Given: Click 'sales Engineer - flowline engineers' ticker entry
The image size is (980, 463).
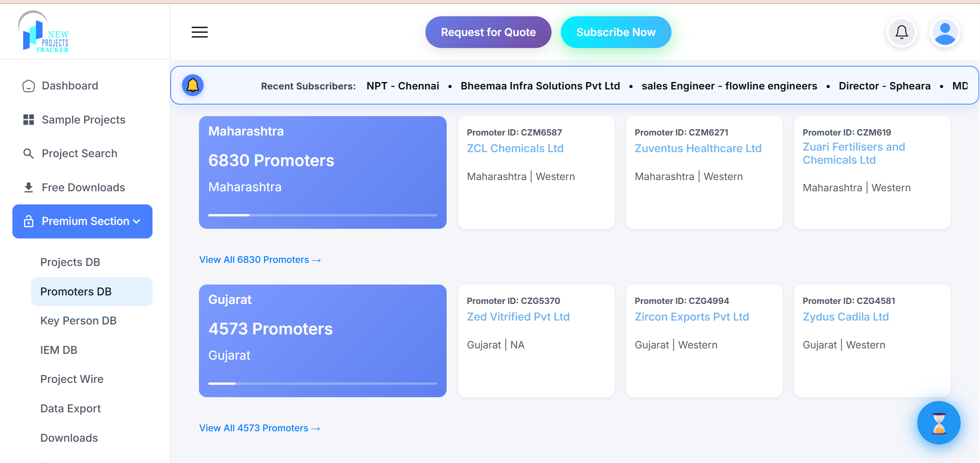Looking at the screenshot, I should [729, 86].
